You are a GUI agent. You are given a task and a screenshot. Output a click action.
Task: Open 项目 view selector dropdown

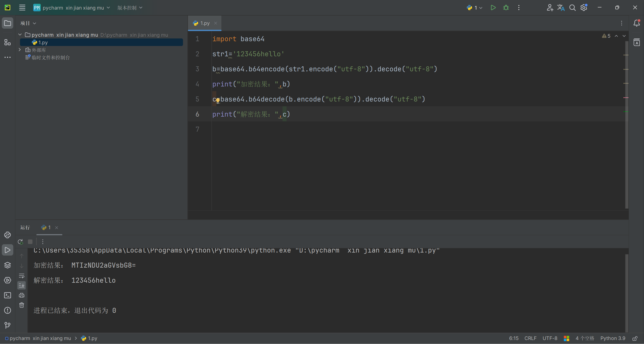point(28,23)
